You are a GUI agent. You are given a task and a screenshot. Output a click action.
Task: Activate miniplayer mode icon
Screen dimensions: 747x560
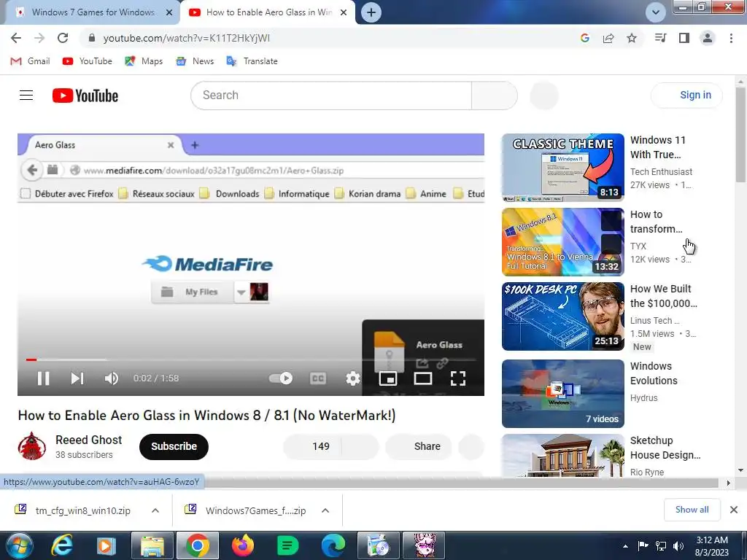(388, 378)
